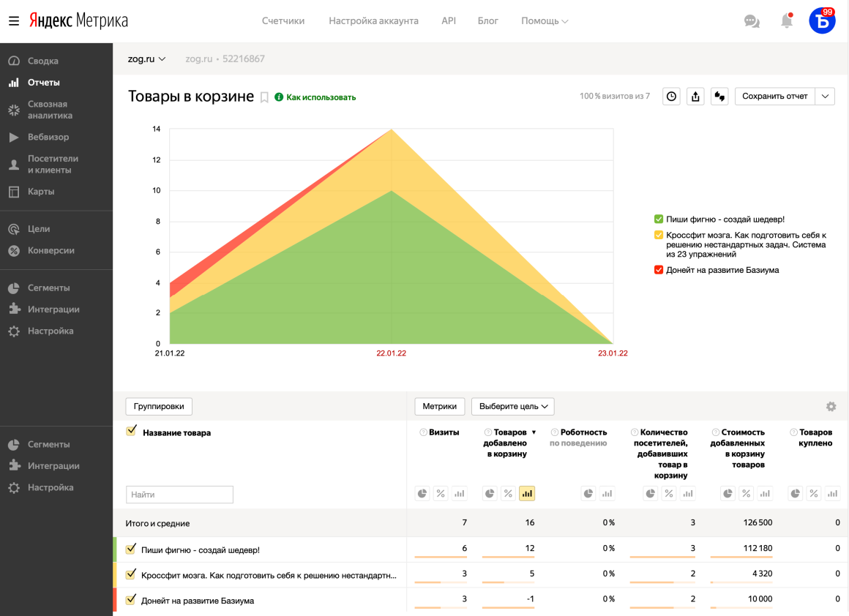849x616 pixels.
Task: Click the Метрики button
Action: [439, 407]
